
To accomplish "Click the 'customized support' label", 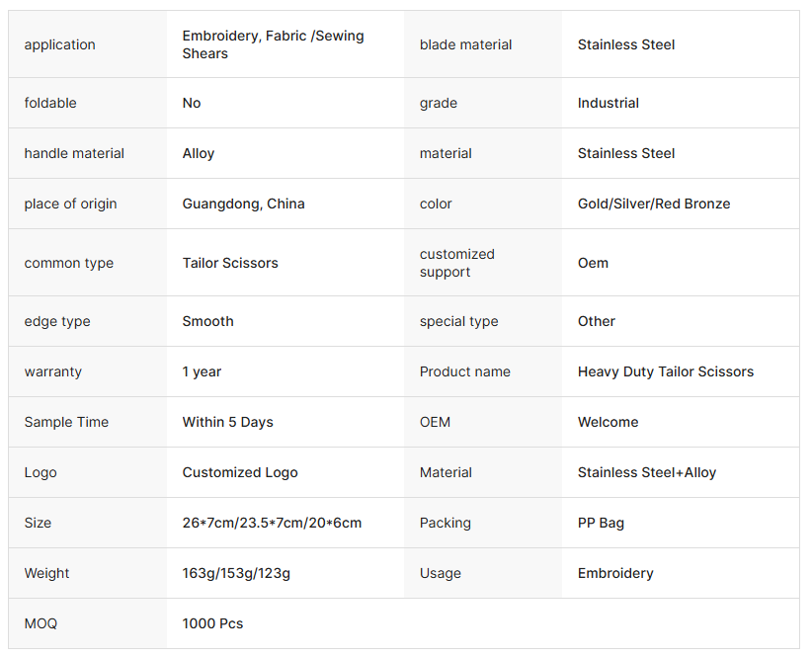I will click(x=456, y=263).
